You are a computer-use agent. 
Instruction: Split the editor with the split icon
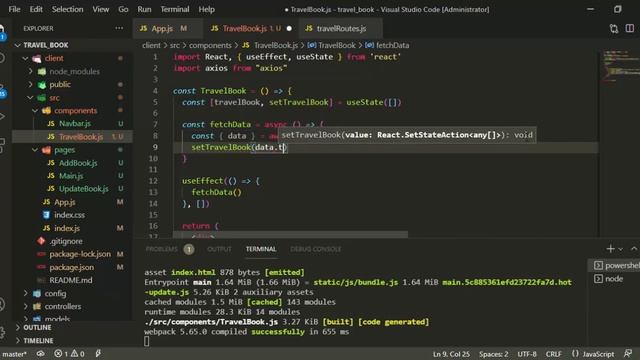click(x=630, y=29)
